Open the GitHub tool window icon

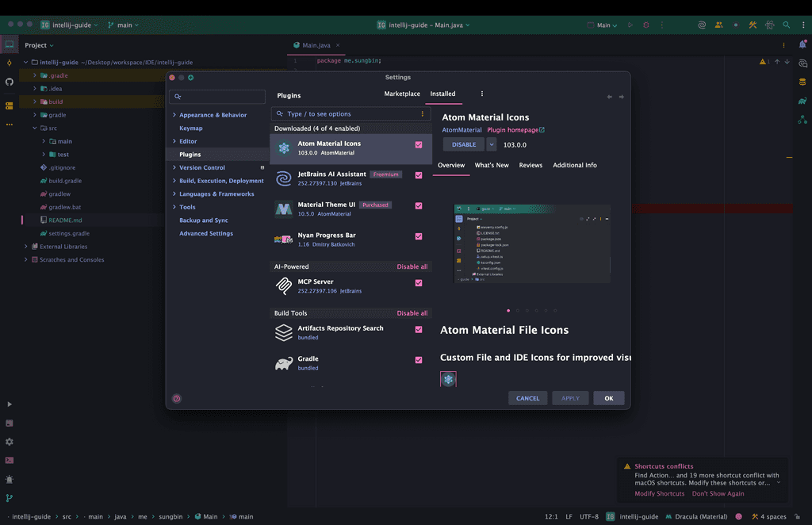[x=10, y=82]
